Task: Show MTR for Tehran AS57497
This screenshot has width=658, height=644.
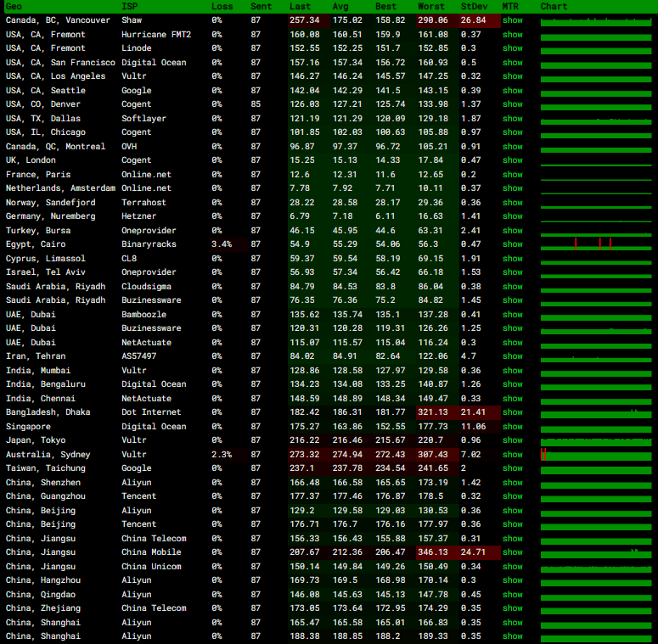Action: tap(512, 356)
